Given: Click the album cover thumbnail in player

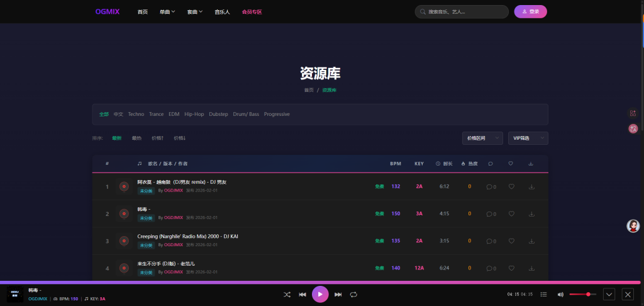Looking at the screenshot, I should 15,295.
